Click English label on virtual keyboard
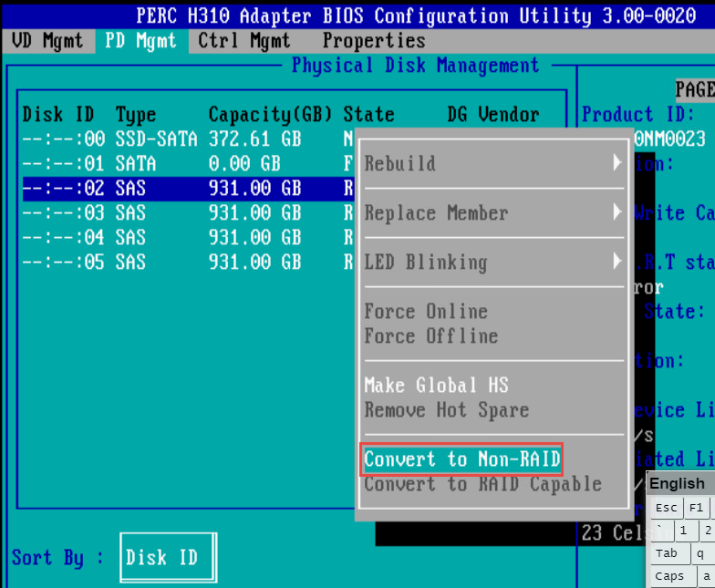This screenshot has height=588, width=715. 677,483
